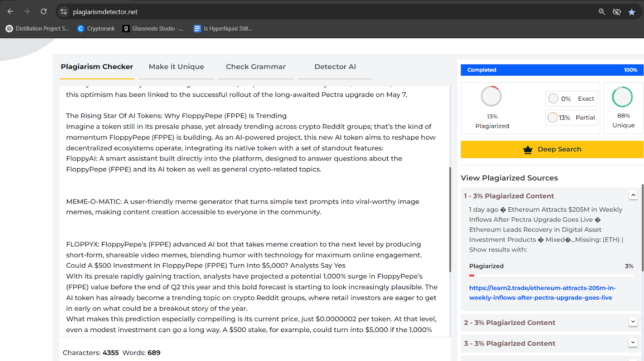The height and width of the screenshot is (361, 644).
Task: Open the Is Hyperliquid Still bookmark
Action: (x=223, y=29)
